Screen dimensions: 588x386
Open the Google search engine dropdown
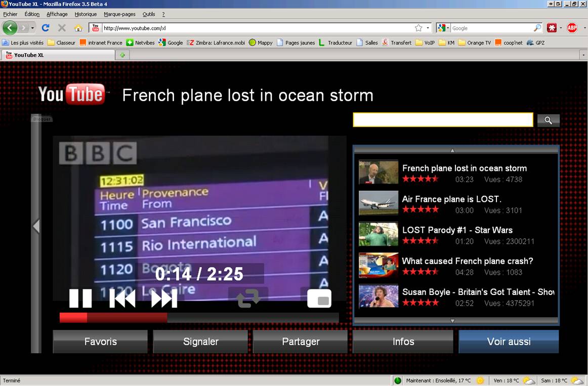[x=443, y=28]
